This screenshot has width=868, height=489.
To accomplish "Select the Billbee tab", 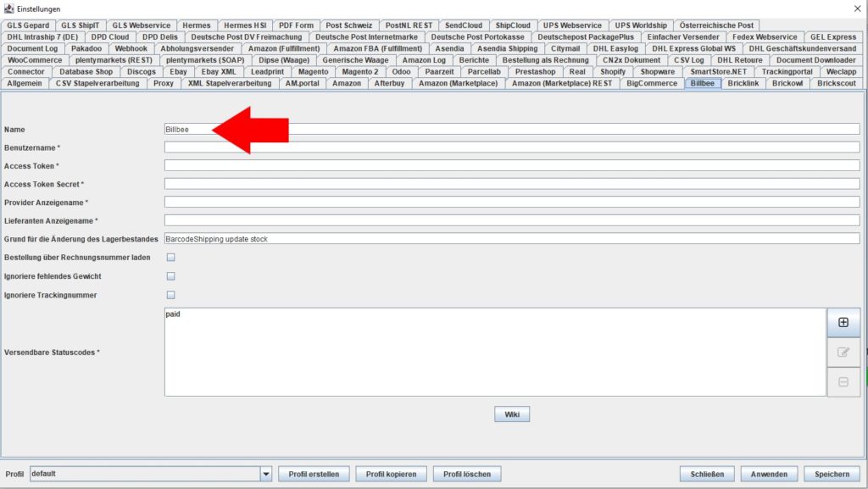I will [703, 84].
